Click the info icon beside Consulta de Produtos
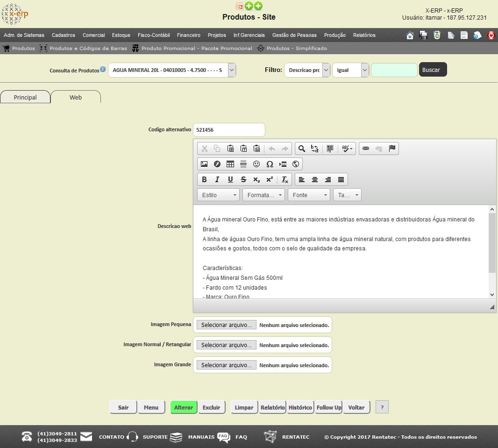Viewport: 498px width, 448px height. click(x=103, y=69)
